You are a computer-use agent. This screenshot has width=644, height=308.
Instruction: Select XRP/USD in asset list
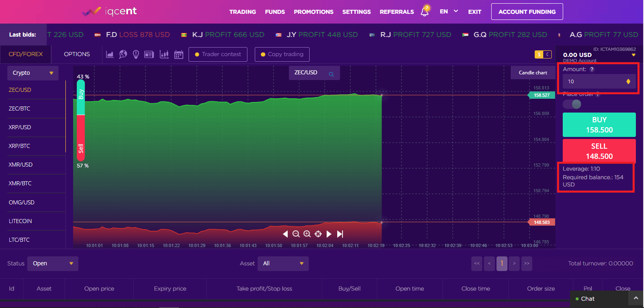(36, 127)
